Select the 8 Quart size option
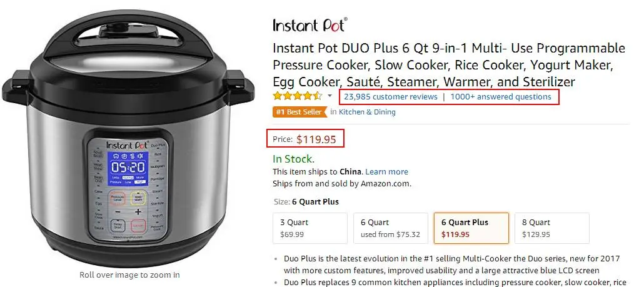The image size is (644, 287). (551, 228)
